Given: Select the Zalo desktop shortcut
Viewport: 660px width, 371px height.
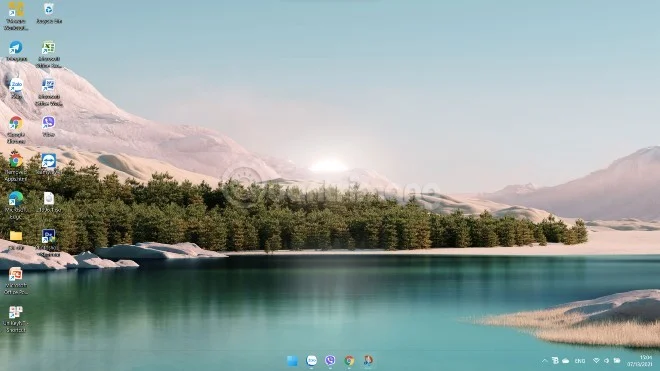Looking at the screenshot, I should pos(16,88).
